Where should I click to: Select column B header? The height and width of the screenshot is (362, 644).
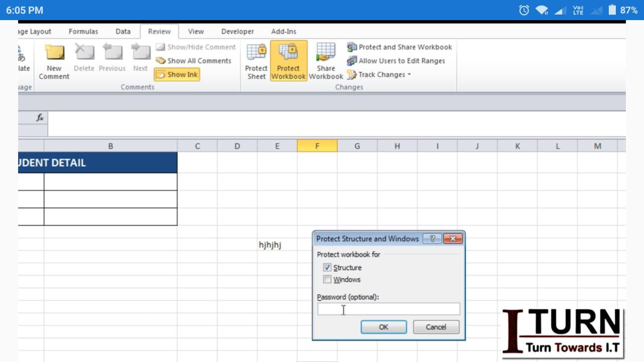click(110, 146)
